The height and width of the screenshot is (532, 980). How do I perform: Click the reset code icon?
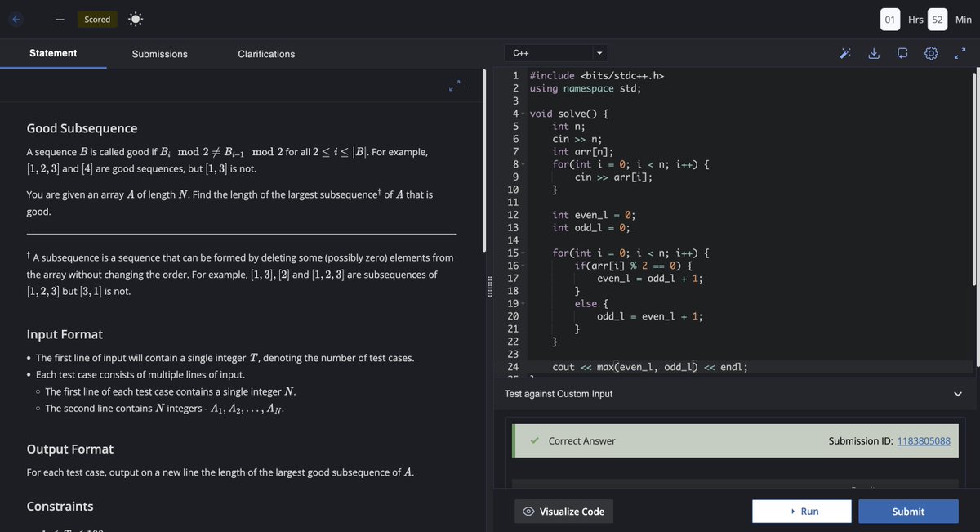coord(902,52)
